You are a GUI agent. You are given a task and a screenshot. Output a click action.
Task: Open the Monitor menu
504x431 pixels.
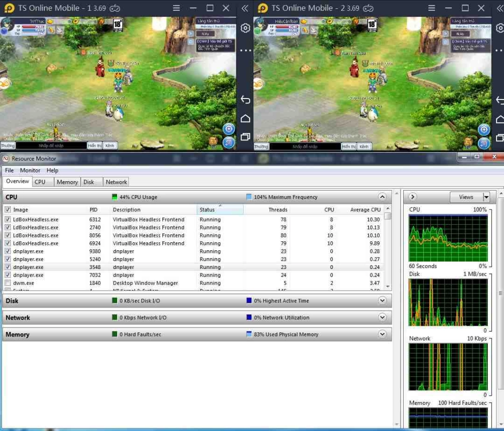click(30, 170)
